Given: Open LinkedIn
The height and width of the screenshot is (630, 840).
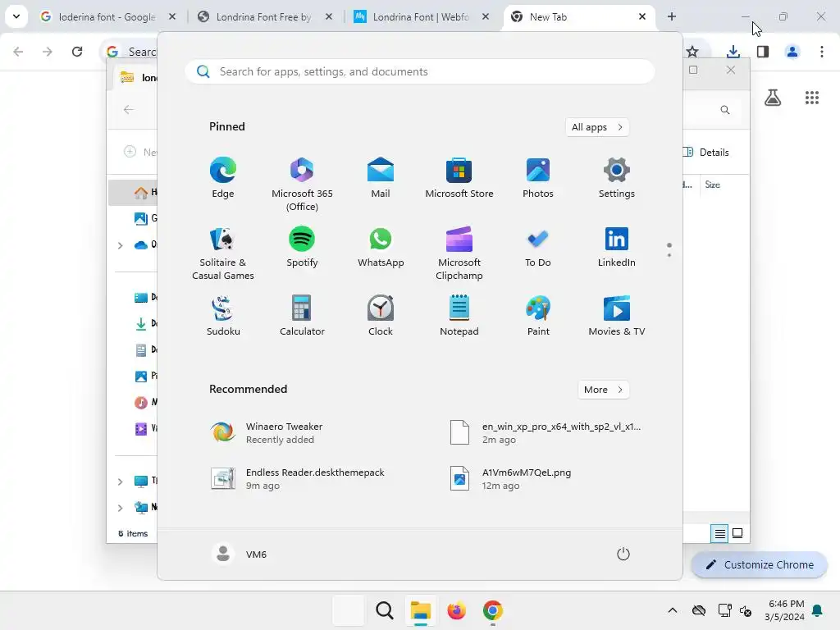Looking at the screenshot, I should pyautogui.click(x=617, y=247).
